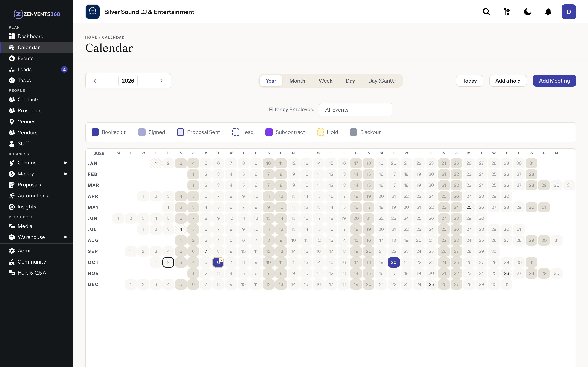This screenshot has height=367, width=588.
Task: Open the All Events employee filter
Action: click(x=356, y=110)
